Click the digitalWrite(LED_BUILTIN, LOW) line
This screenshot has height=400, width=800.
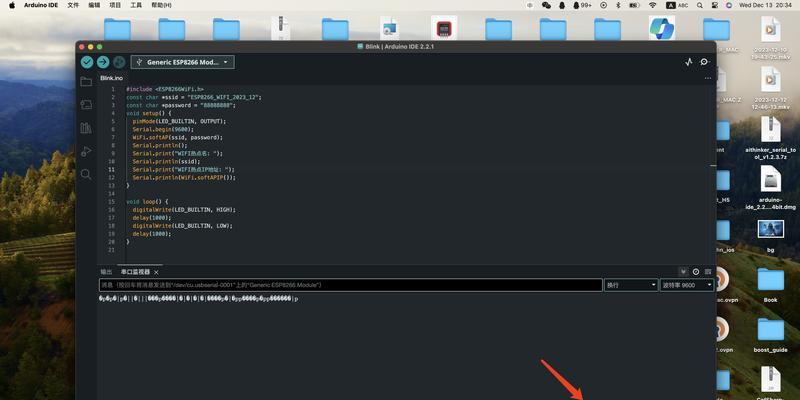(182, 226)
